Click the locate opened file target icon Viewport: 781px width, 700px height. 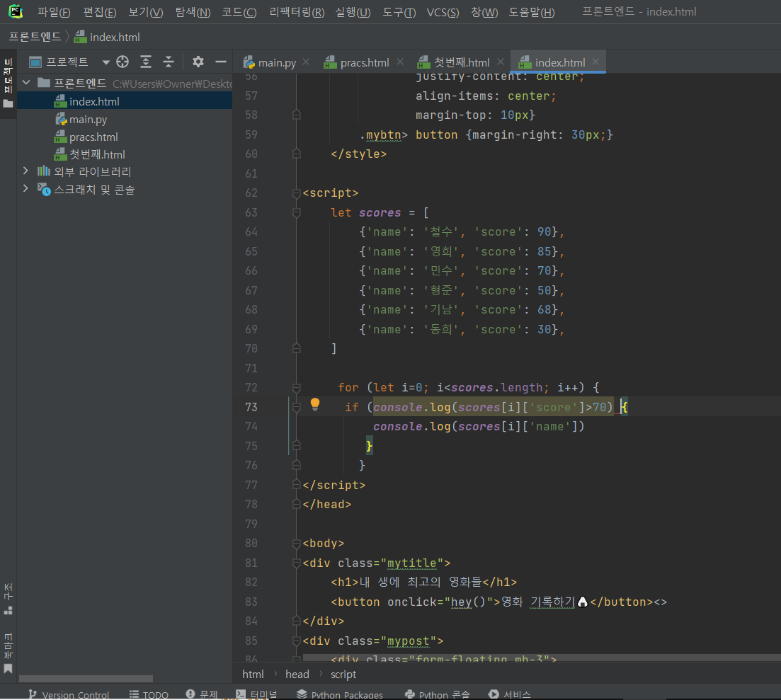point(122,62)
